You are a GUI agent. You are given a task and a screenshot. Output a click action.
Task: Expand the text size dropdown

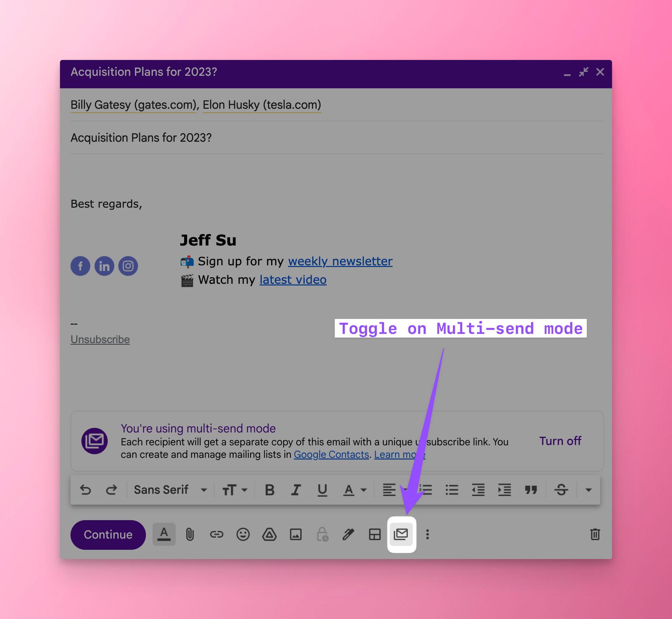235,490
